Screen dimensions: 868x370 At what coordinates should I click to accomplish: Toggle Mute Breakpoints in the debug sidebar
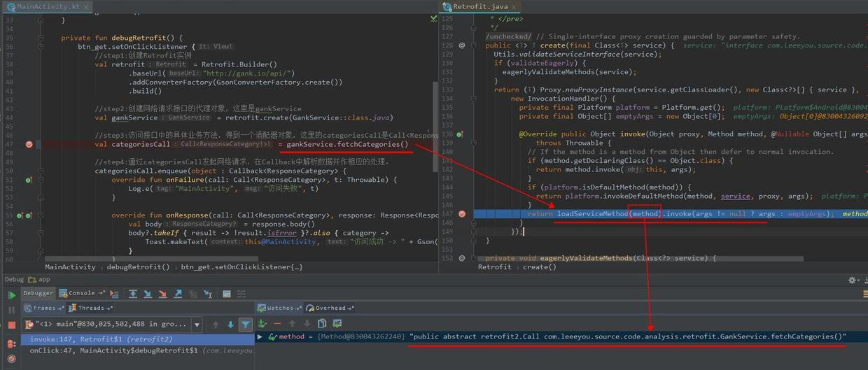(x=12, y=358)
